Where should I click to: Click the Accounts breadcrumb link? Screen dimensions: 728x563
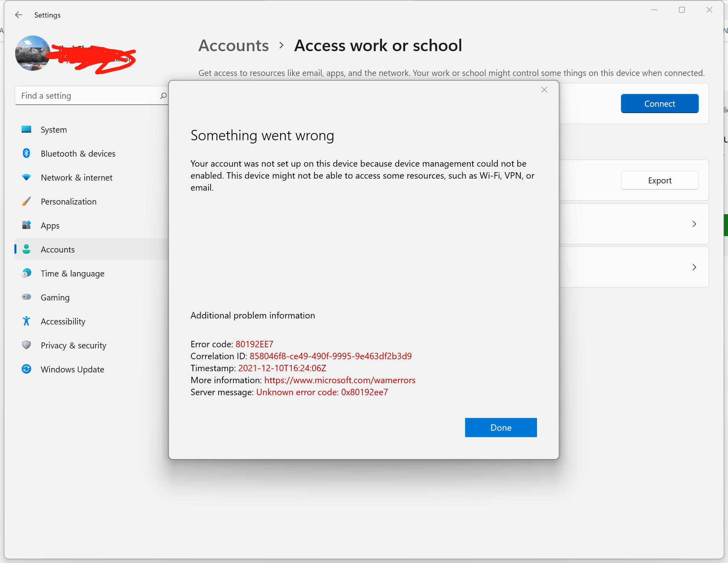[234, 46]
